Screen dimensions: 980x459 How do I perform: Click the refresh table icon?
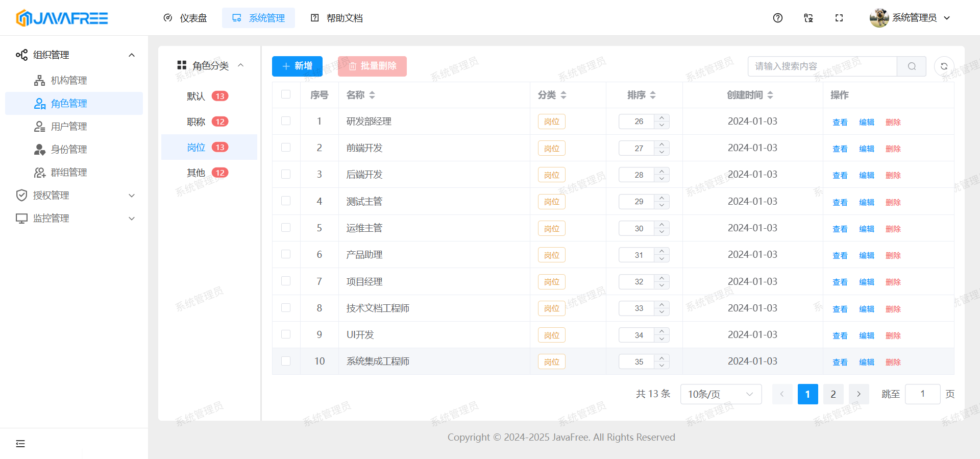[944, 66]
